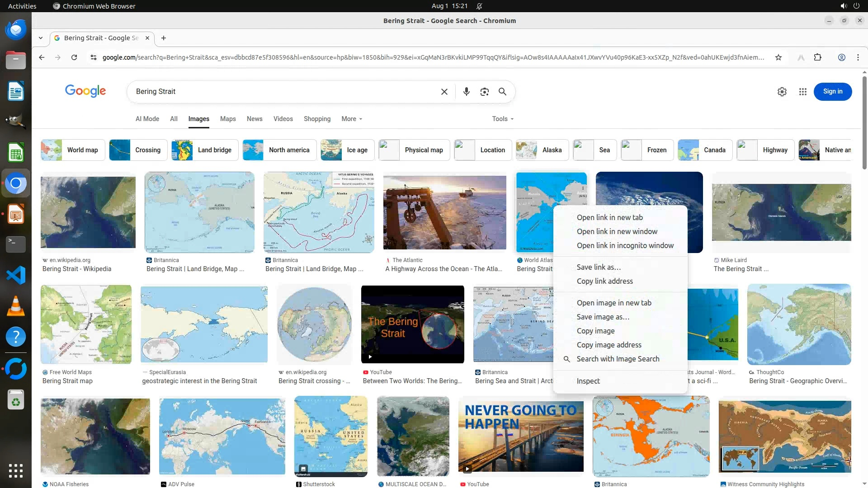Click the voice search microphone icon
The image size is (868, 488).
point(466,92)
